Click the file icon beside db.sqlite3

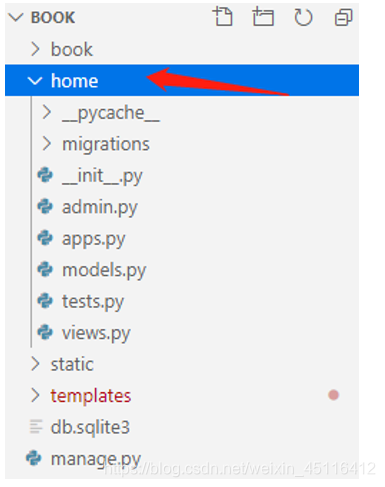point(36,427)
